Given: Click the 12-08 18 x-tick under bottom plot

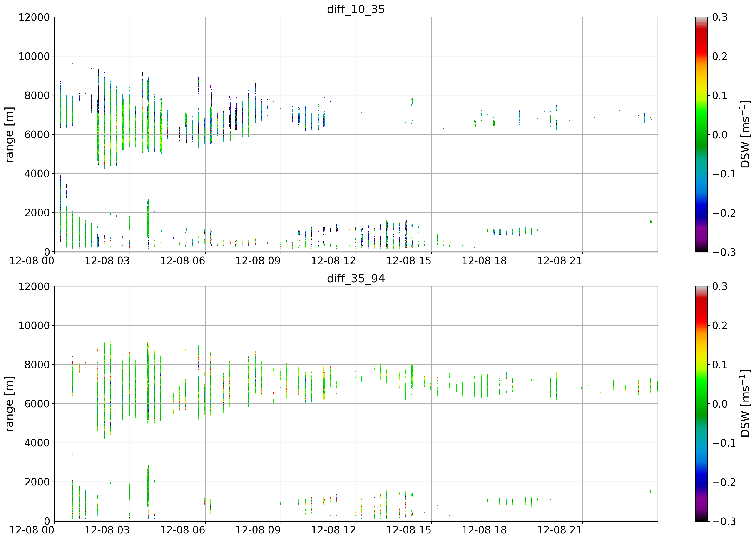Looking at the screenshot, I should pos(484,530).
